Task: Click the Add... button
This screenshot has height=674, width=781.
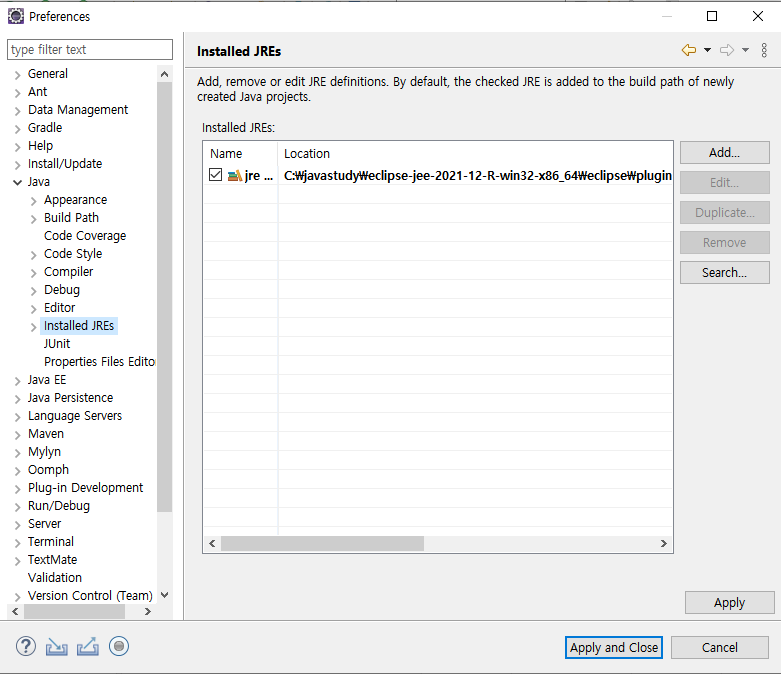Action: 724,152
